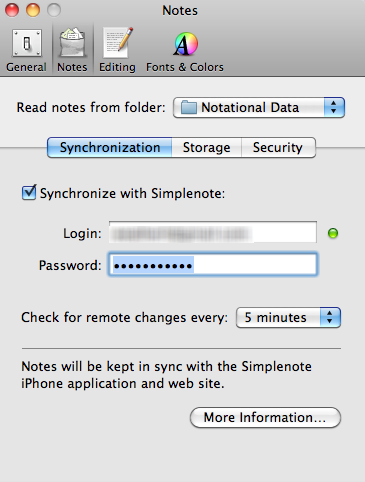
Task: Switch to the Security tab
Action: 278,147
